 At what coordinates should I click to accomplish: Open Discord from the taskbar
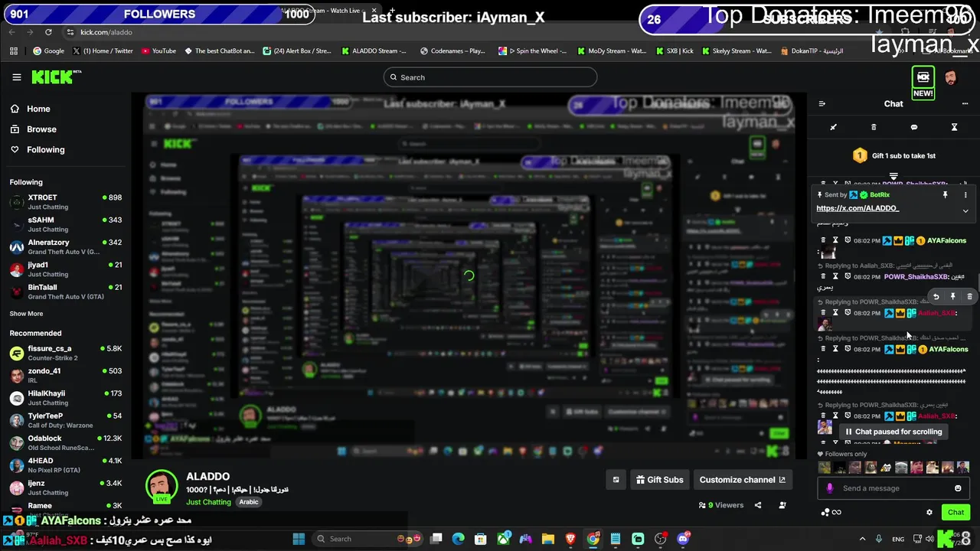[x=683, y=539]
